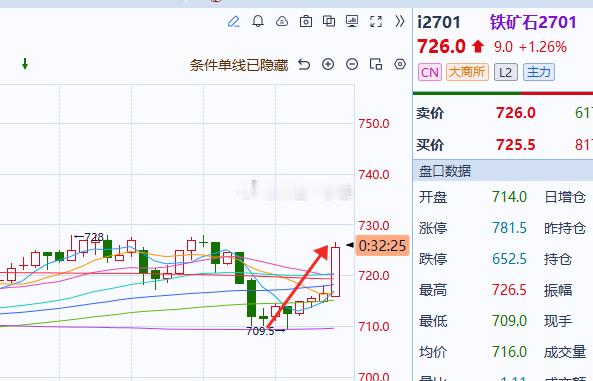Click contract code i2701
Screen dimensions: 593x381
(439, 23)
